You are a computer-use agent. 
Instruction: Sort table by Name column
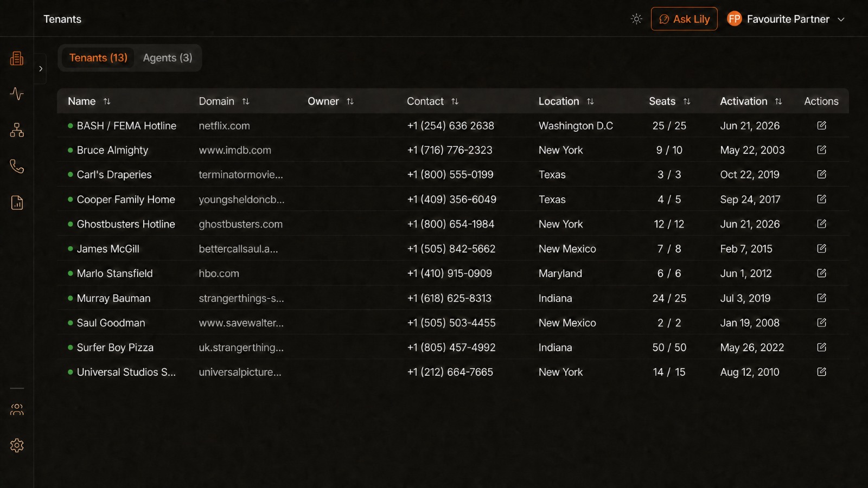(107, 101)
